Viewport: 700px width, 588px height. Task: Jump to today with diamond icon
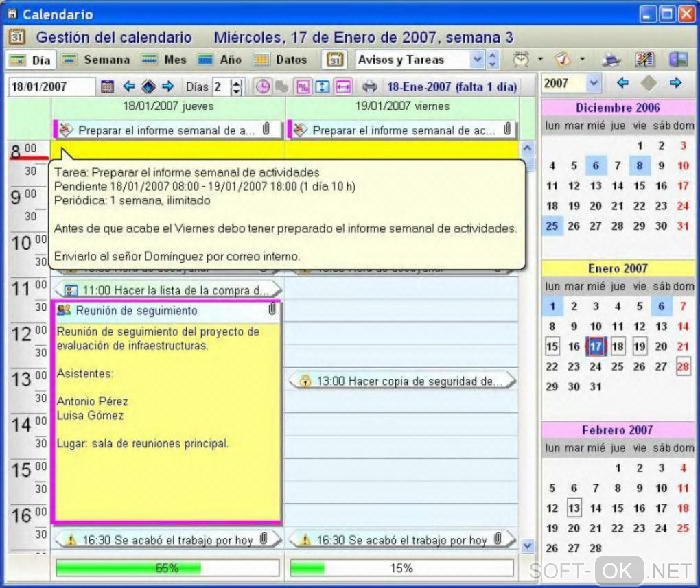pos(148,86)
